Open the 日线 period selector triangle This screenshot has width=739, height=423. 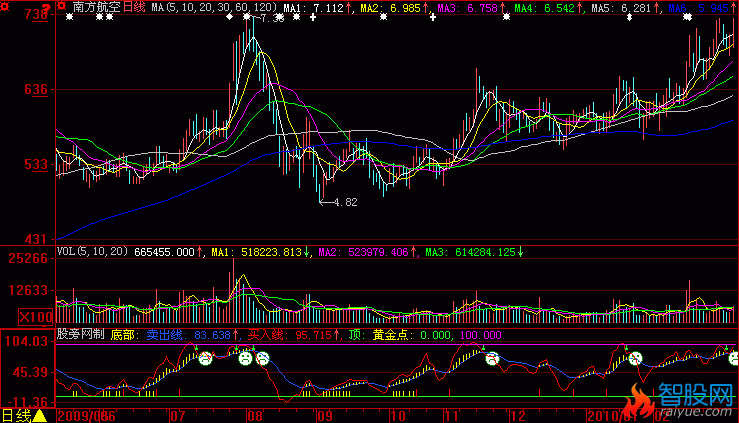tap(40, 415)
